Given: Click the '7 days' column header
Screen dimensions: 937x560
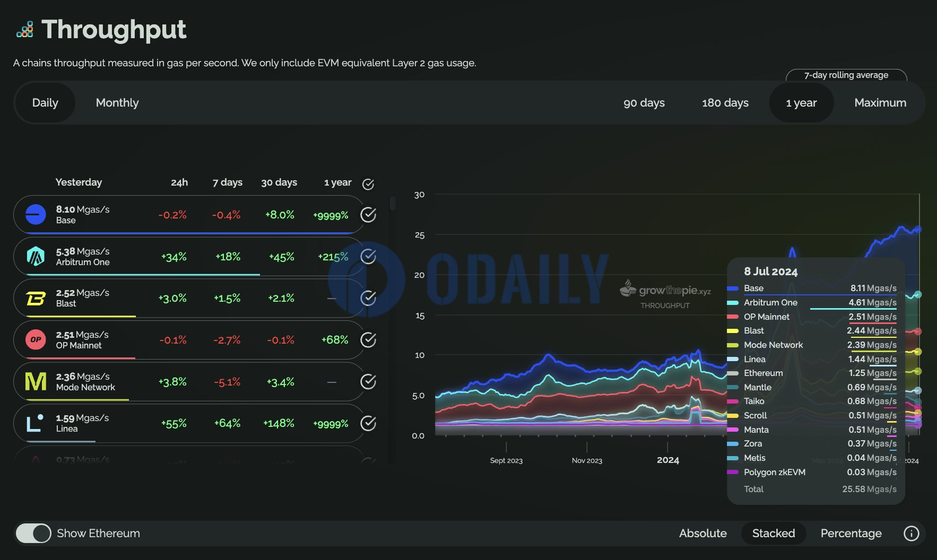Looking at the screenshot, I should 227,182.
